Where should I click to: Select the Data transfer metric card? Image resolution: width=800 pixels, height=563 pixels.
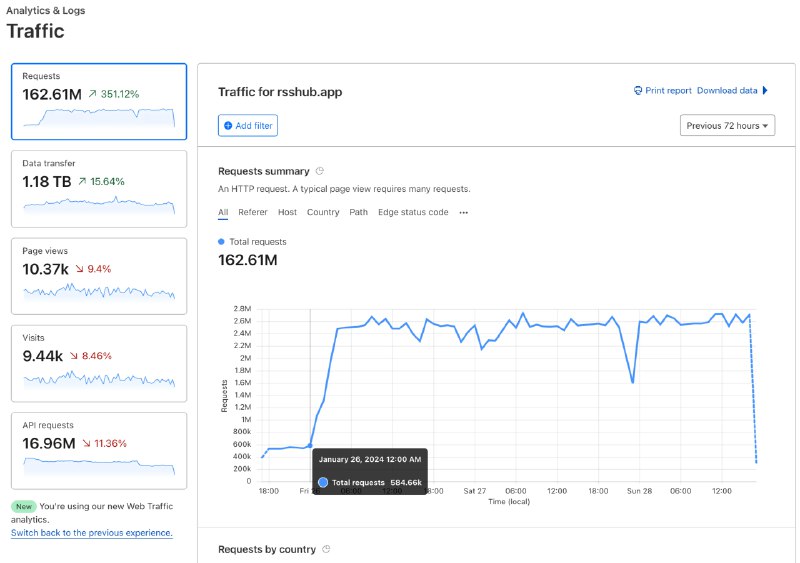tap(99, 188)
